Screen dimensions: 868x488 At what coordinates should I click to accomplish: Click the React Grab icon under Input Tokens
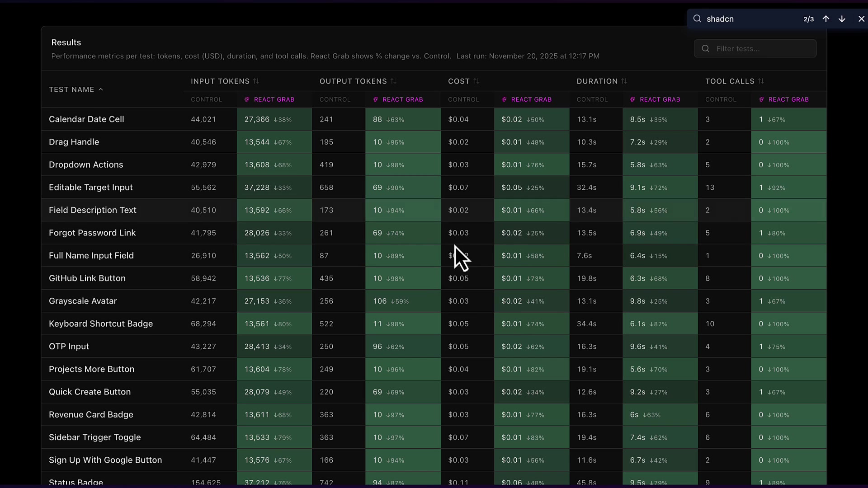click(247, 100)
